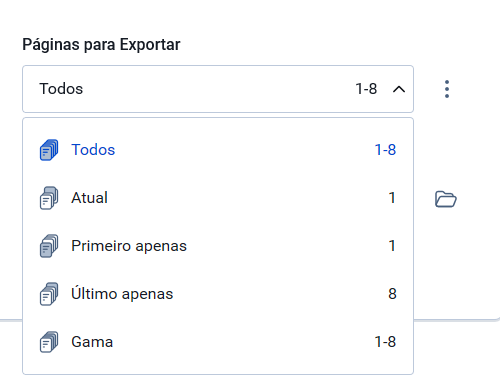Collapse the page dropdown with chevron arrow

click(x=399, y=89)
